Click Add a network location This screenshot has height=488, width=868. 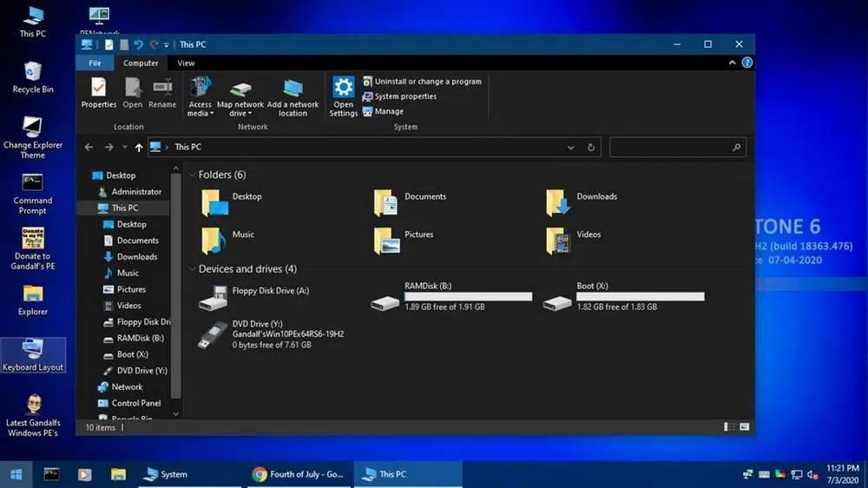tap(293, 97)
